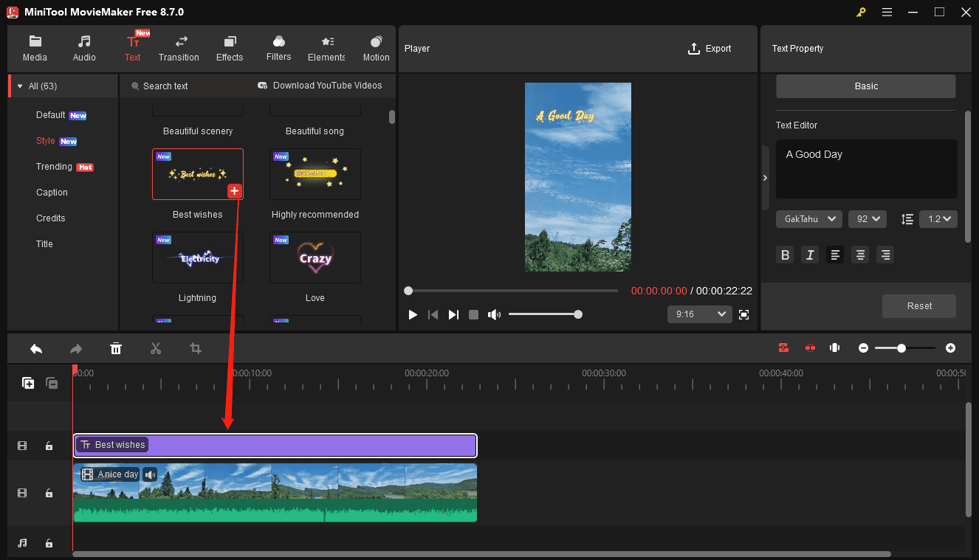Viewport: 979px width, 560px height.
Task: Select the Credits text category
Action: [x=51, y=218]
